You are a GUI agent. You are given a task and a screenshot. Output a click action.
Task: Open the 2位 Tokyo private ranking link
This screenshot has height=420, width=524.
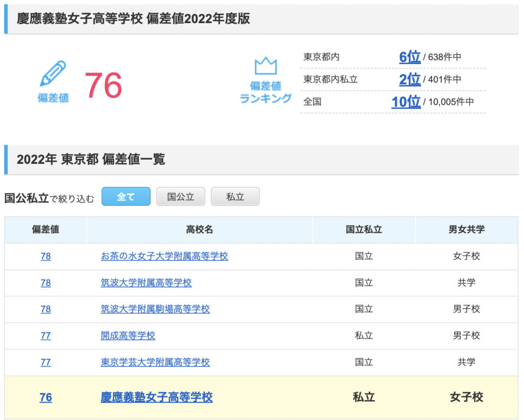pos(410,79)
